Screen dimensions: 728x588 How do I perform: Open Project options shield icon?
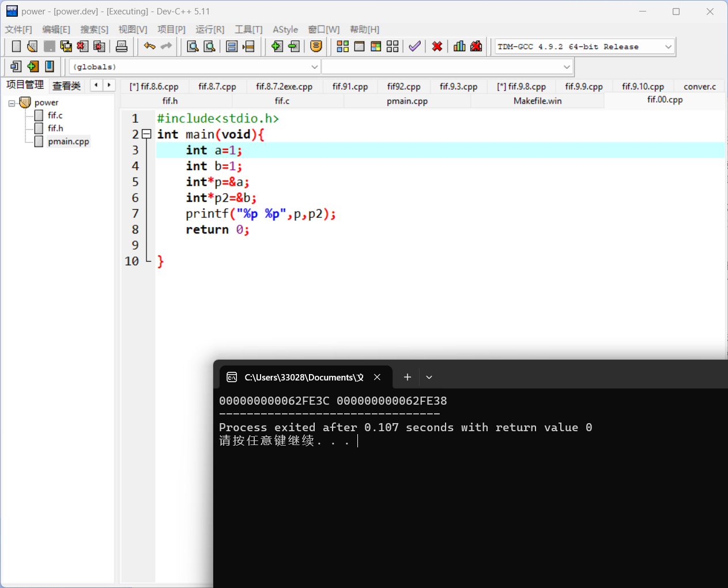(316, 47)
